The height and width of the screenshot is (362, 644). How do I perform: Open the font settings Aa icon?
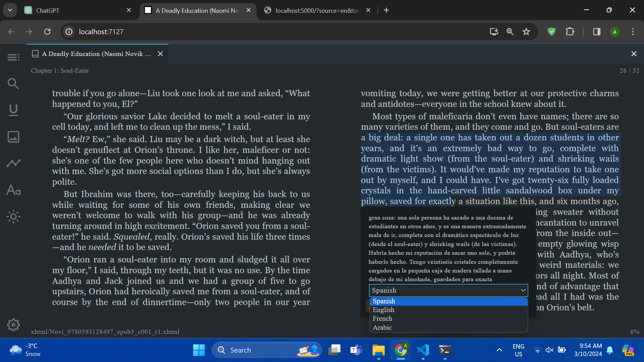point(13,190)
